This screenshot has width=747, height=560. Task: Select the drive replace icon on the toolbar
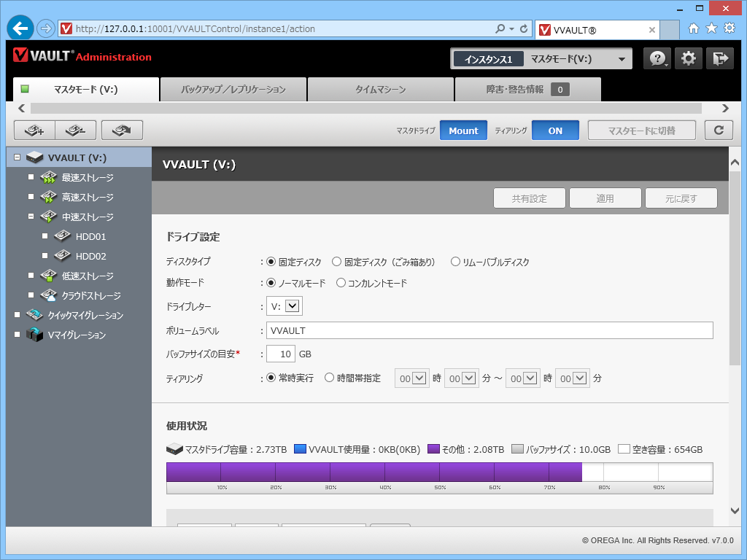(121, 129)
